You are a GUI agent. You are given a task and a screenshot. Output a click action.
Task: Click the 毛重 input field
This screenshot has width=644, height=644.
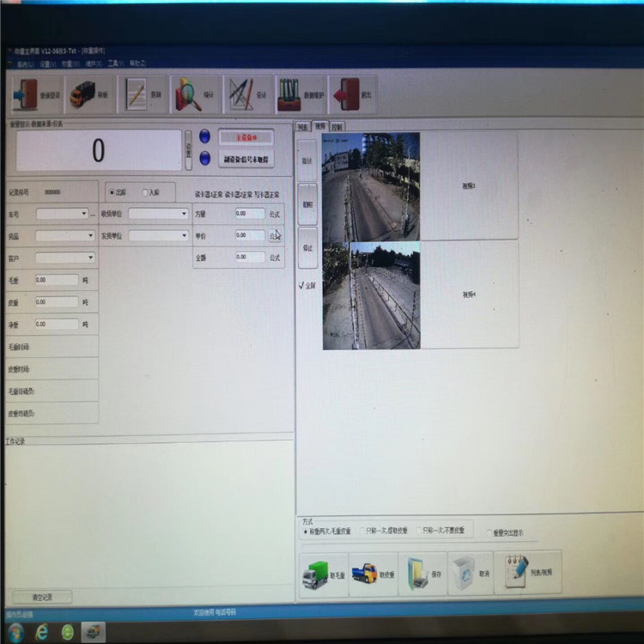(x=57, y=280)
